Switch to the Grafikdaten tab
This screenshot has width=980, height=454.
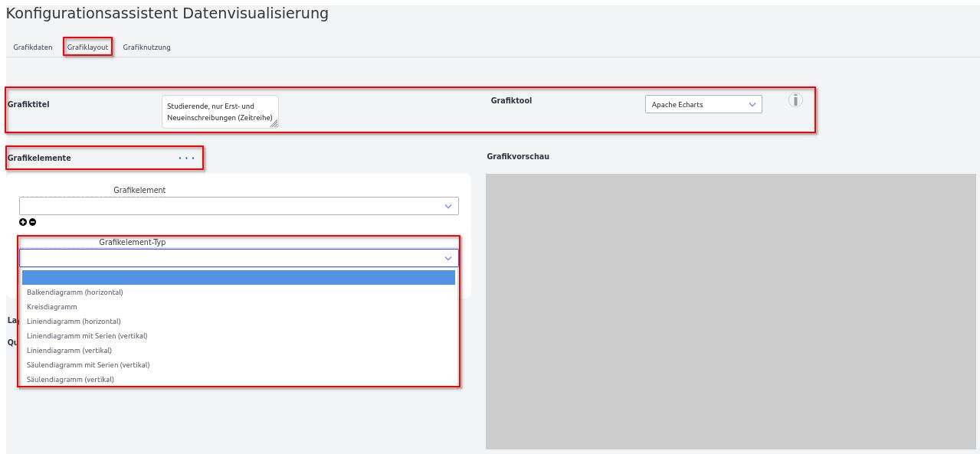click(x=33, y=47)
